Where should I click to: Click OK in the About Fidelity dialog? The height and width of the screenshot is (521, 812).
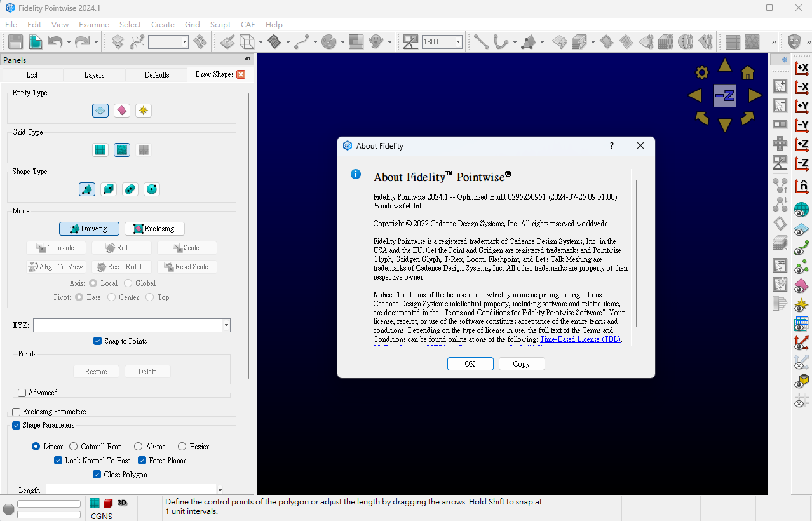click(x=470, y=364)
